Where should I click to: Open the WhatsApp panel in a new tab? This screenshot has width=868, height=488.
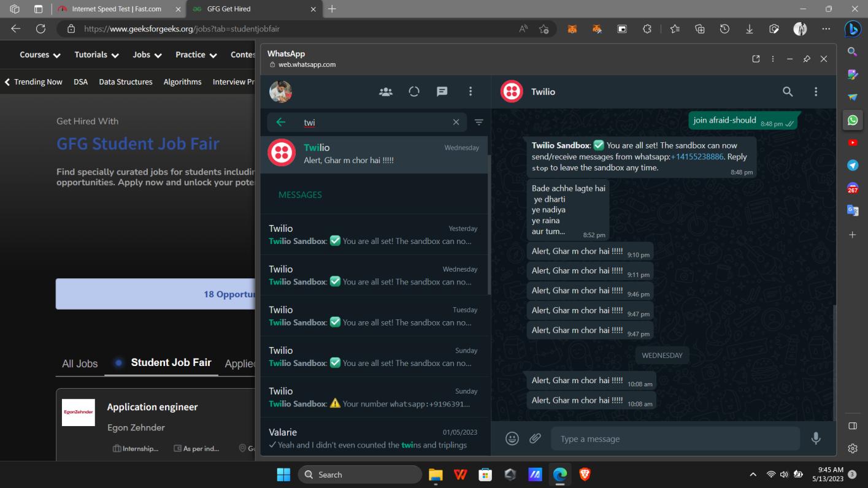(x=756, y=59)
